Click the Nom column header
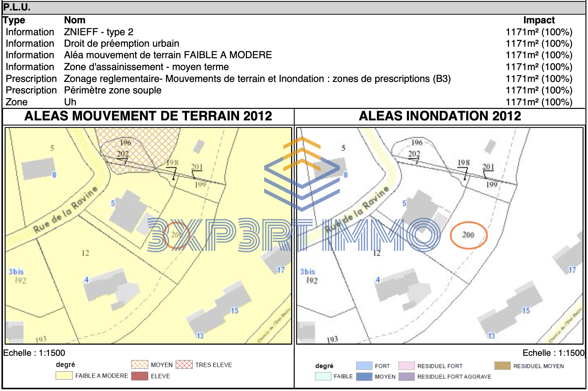This screenshot has height=391, width=588. 75,20
